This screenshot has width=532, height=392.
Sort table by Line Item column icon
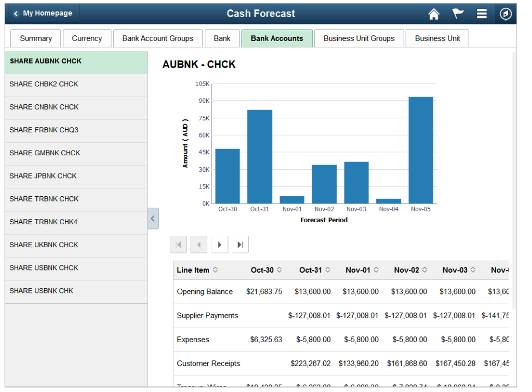pyautogui.click(x=215, y=269)
